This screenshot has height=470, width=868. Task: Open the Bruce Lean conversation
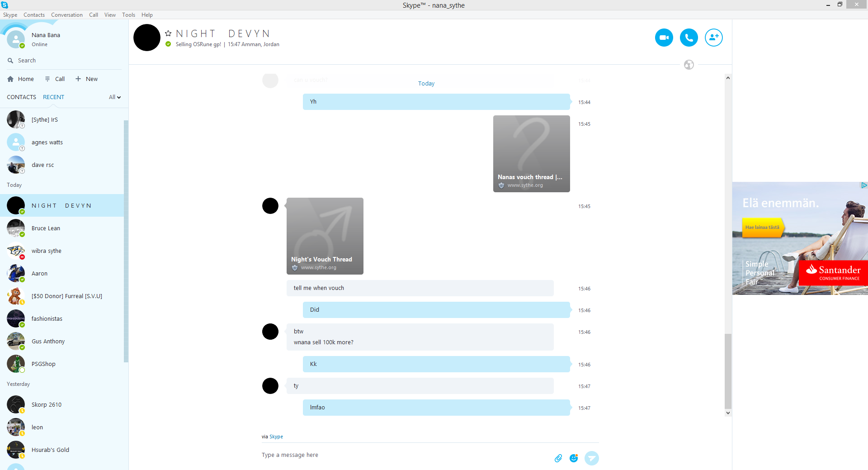62,228
